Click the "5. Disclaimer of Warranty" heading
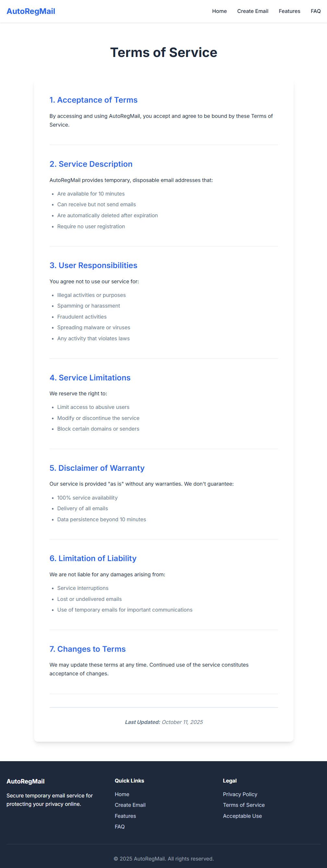The height and width of the screenshot is (868, 327). 97,468
